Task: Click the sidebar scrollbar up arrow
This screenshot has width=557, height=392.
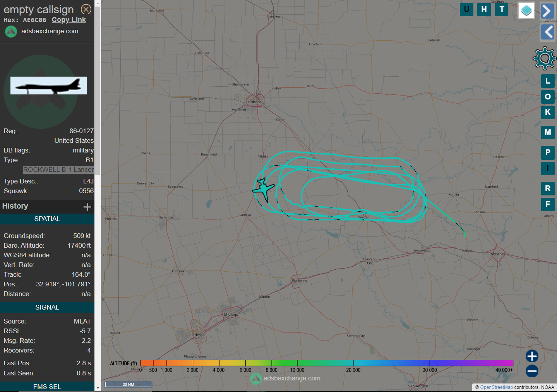Action: pos(98,3)
